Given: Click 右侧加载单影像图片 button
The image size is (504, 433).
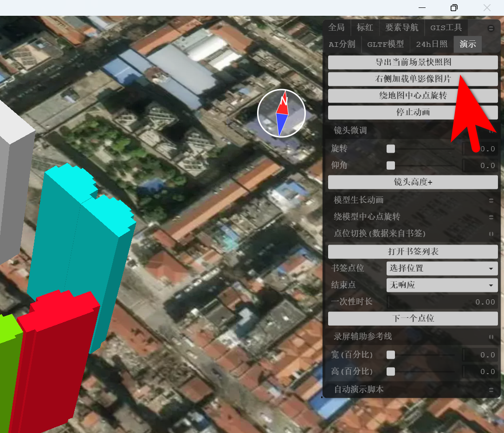Looking at the screenshot, I should point(413,79).
